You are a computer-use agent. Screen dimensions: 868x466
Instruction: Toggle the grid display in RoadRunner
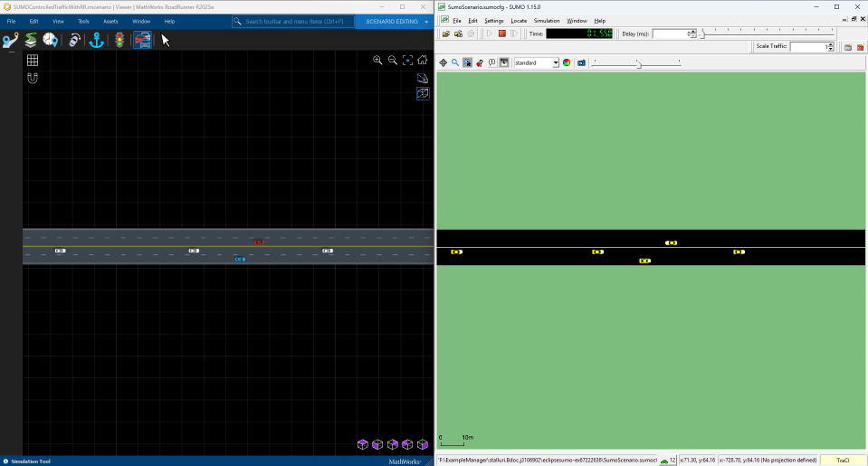[33, 61]
